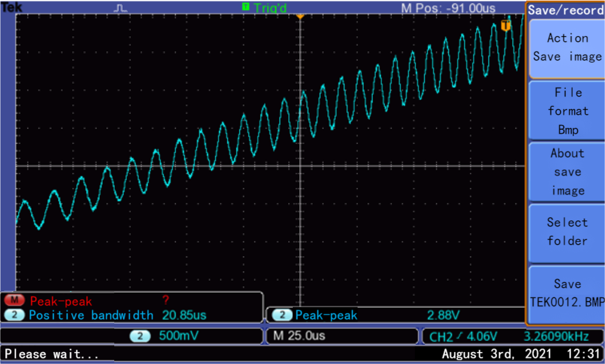The height and width of the screenshot is (364, 605).
Task: Select the M Pos -91.00us readout
Action: (x=448, y=7)
